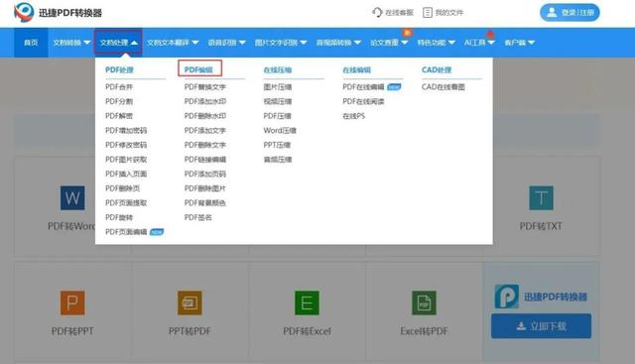Viewport: 635px width, 364px height.
Task: Choose PDF添加水印 from the menu
Action: tap(205, 101)
